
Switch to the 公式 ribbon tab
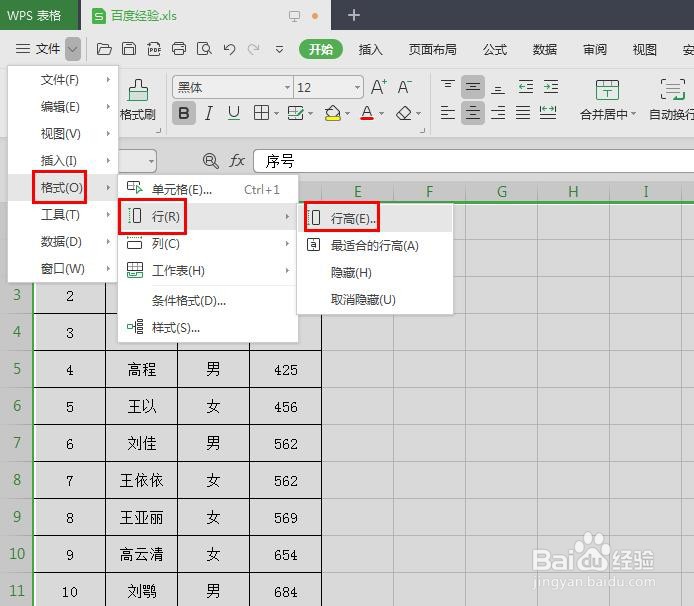pos(495,50)
